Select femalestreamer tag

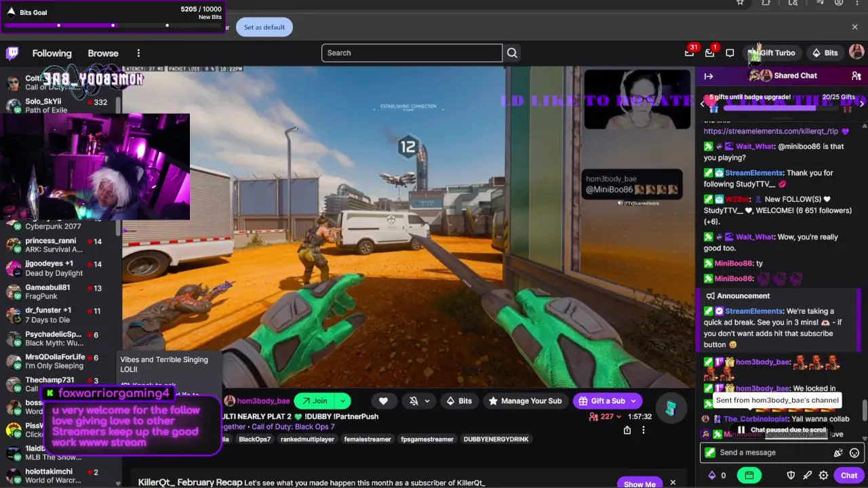[368, 439]
